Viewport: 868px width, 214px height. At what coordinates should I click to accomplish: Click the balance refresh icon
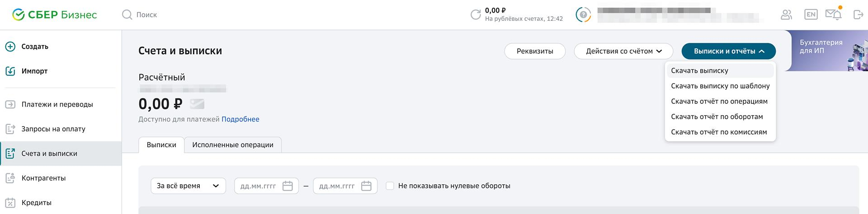(x=476, y=15)
